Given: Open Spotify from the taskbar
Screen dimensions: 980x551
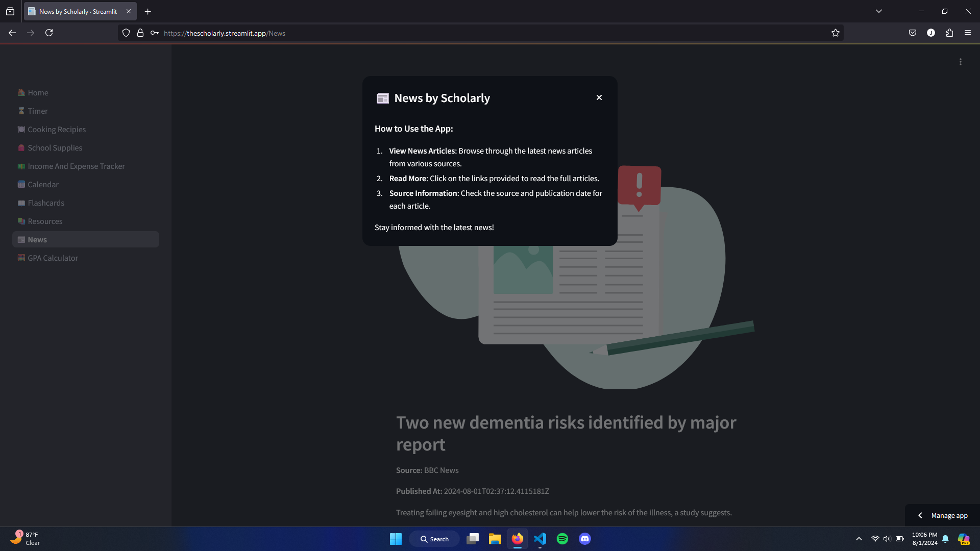Looking at the screenshot, I should pos(562,539).
